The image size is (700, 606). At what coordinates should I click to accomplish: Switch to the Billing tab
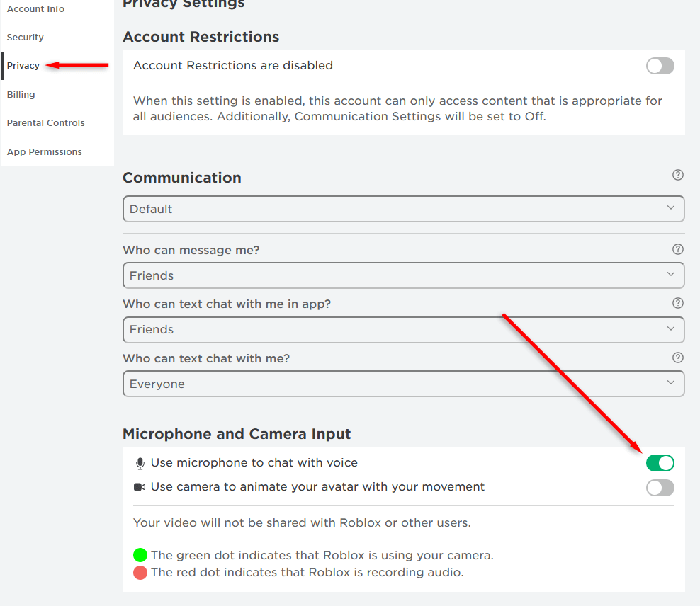point(21,95)
